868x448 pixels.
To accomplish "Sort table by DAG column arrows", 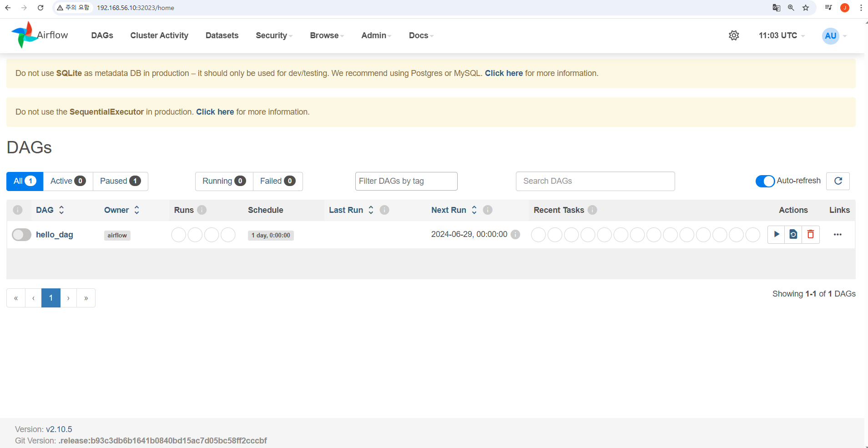I will tap(61, 210).
